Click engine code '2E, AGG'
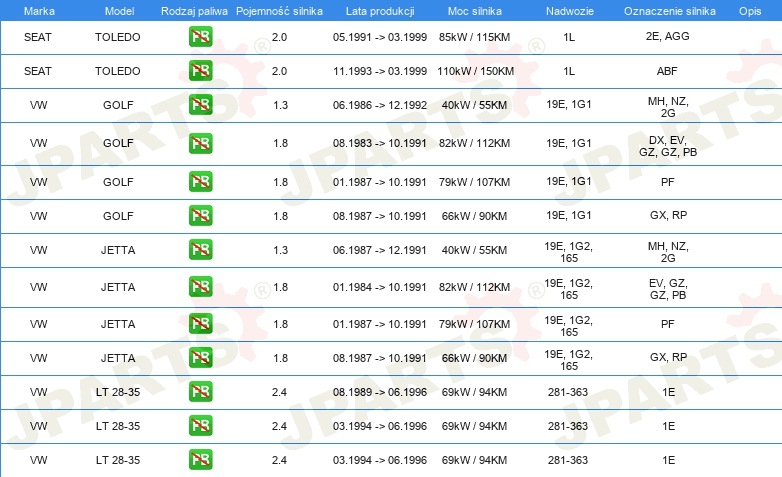Screen dimensions: 782x477 pos(667,36)
